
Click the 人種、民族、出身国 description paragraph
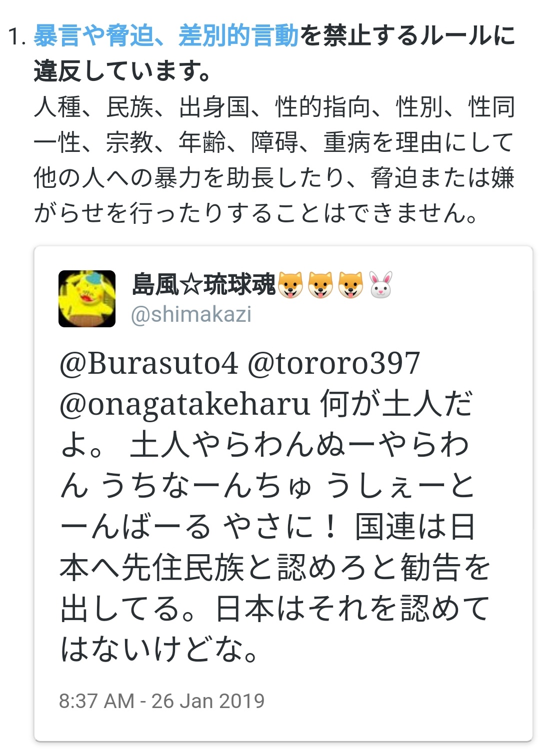[x=274, y=160]
